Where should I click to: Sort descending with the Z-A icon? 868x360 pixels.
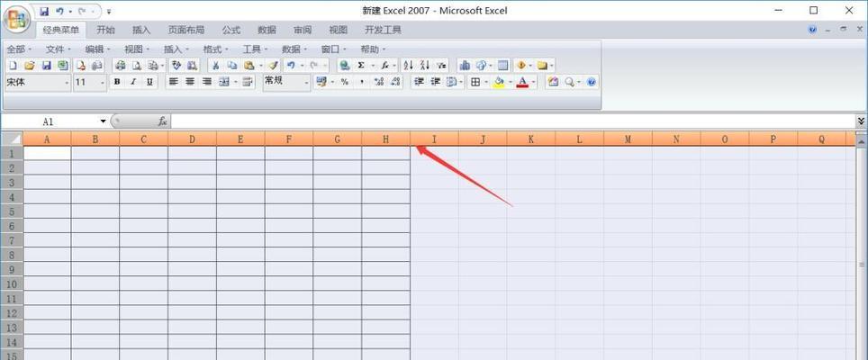(x=425, y=66)
